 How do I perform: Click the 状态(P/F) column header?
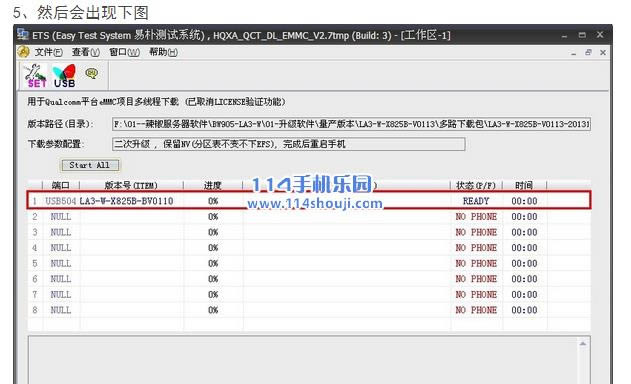point(476,185)
